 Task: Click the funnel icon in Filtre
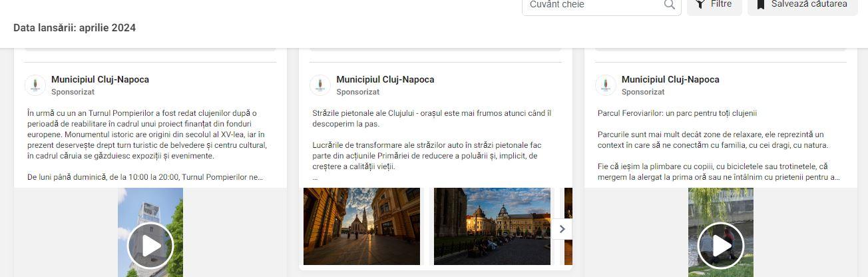pos(700,4)
